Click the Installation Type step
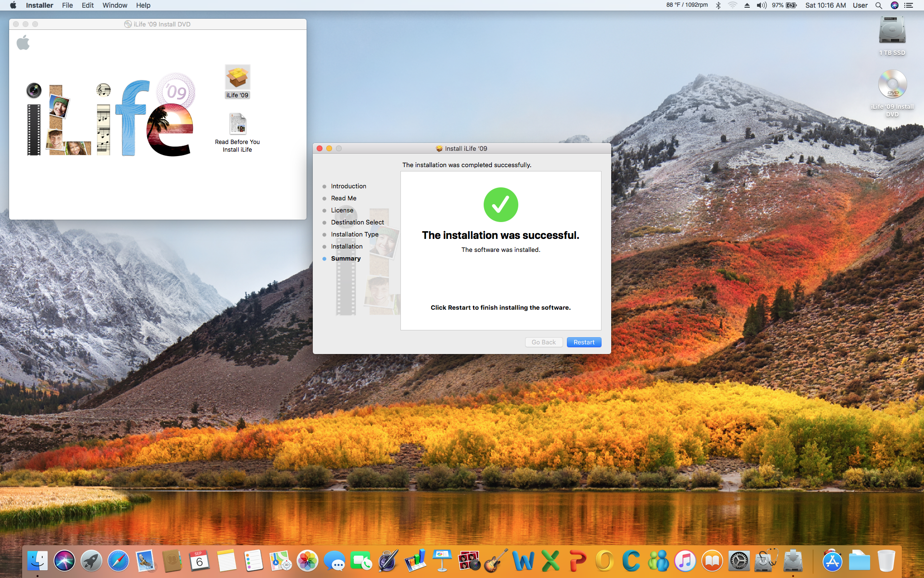The image size is (924, 578). [x=355, y=235]
